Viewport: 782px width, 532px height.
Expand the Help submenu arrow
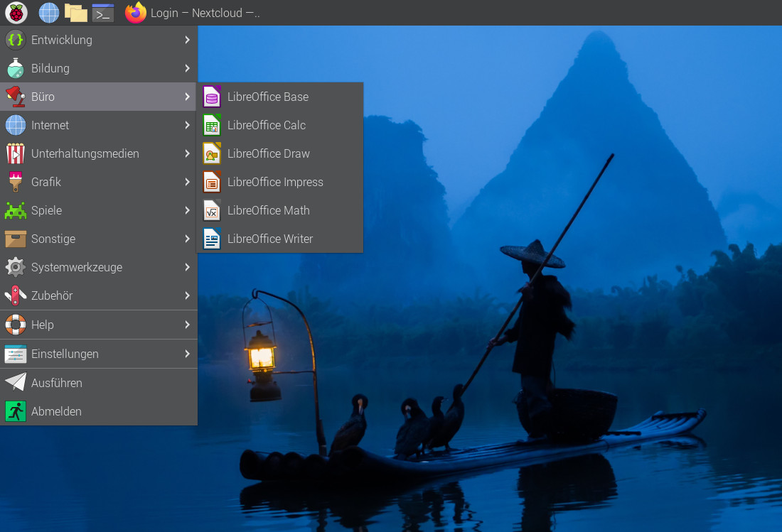[x=187, y=325]
